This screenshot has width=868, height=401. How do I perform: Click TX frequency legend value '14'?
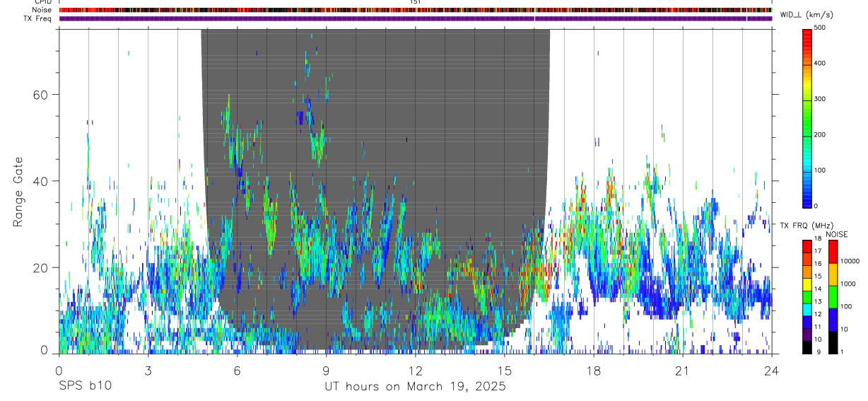click(x=819, y=289)
